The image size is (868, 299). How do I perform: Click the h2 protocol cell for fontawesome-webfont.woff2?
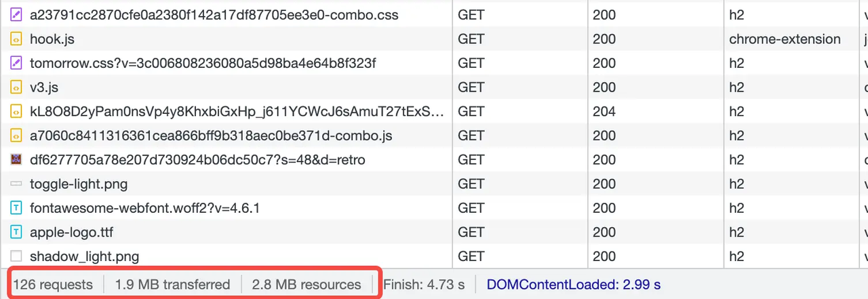tap(792, 208)
